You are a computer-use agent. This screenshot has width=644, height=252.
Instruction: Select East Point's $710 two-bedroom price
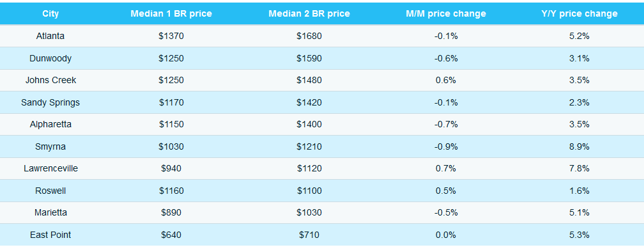click(x=309, y=235)
